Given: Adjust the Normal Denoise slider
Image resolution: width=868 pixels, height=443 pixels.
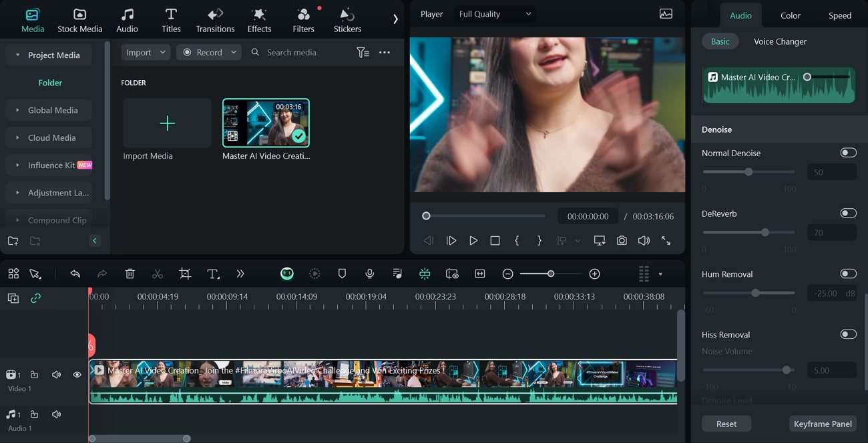Looking at the screenshot, I should 748,171.
